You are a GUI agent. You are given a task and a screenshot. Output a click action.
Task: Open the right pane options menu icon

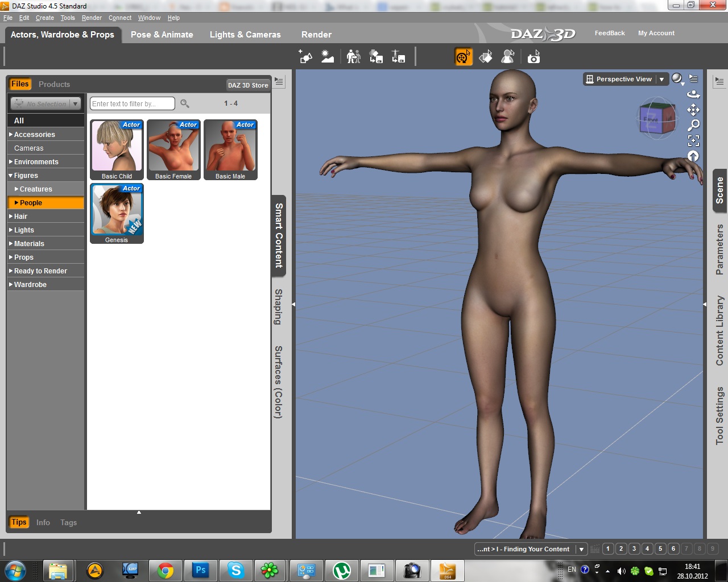tap(719, 82)
